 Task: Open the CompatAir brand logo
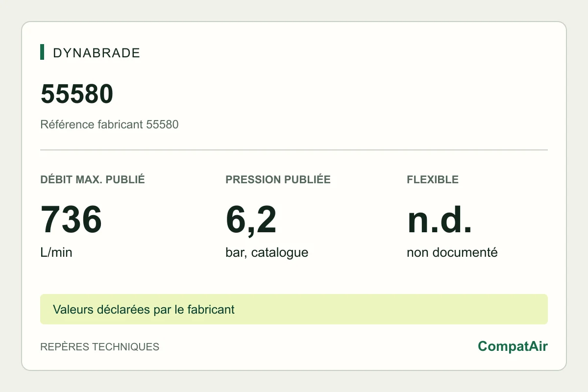coord(513,346)
